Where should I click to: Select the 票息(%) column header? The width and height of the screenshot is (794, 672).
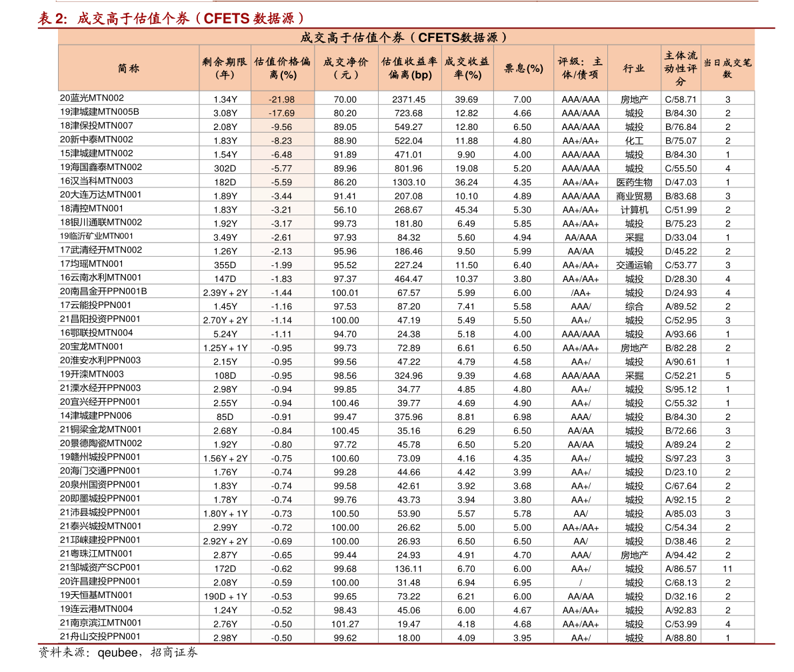pos(523,69)
